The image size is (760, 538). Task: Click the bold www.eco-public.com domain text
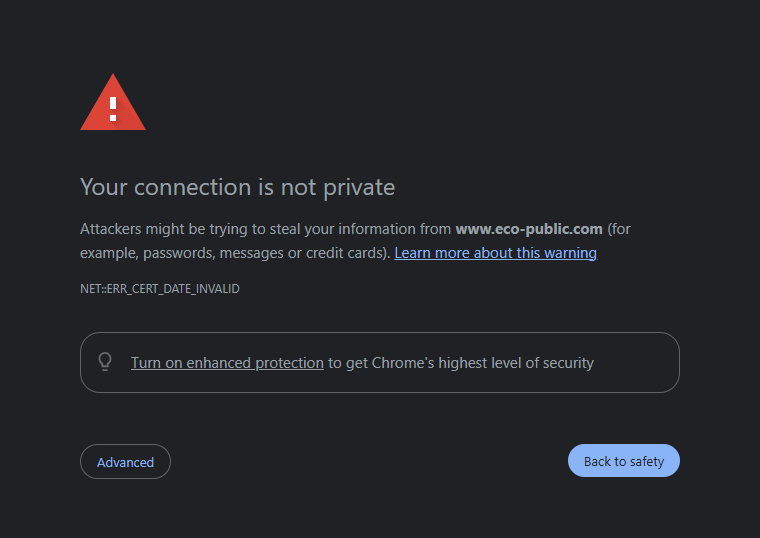tap(529, 229)
